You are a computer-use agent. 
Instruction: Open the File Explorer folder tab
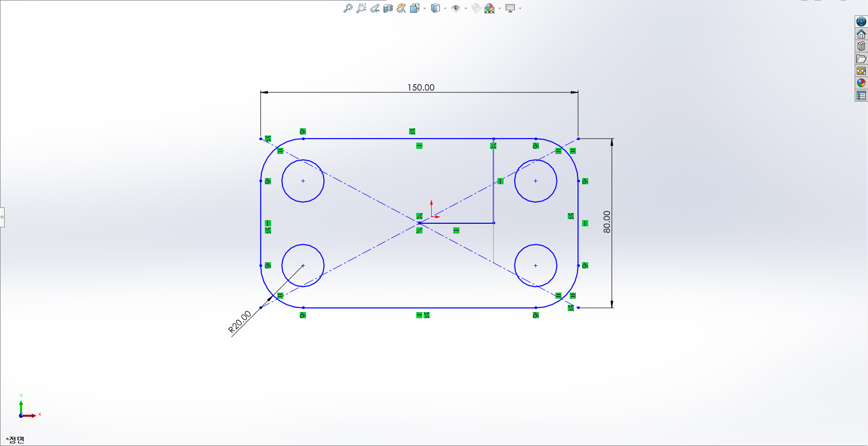click(861, 59)
